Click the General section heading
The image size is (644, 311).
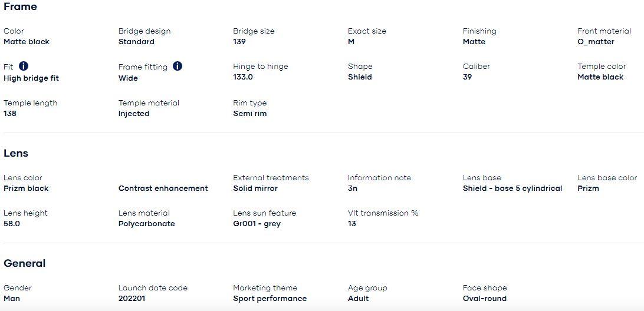[x=24, y=263]
